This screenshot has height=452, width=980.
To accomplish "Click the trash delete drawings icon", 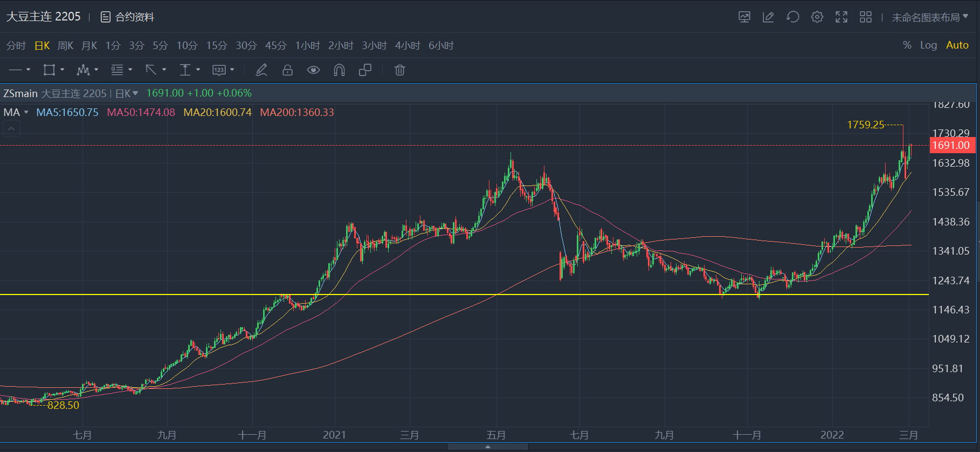I will 399,70.
